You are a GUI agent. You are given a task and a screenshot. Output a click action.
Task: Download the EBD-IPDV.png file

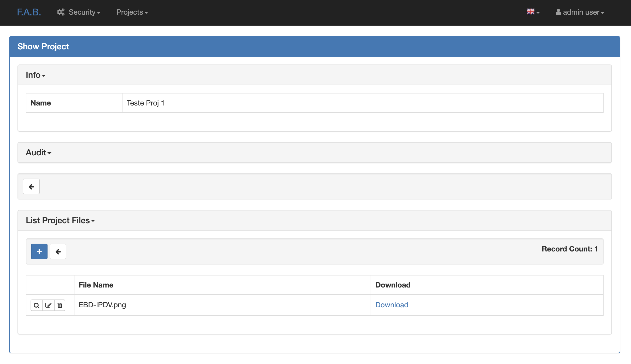coord(391,305)
